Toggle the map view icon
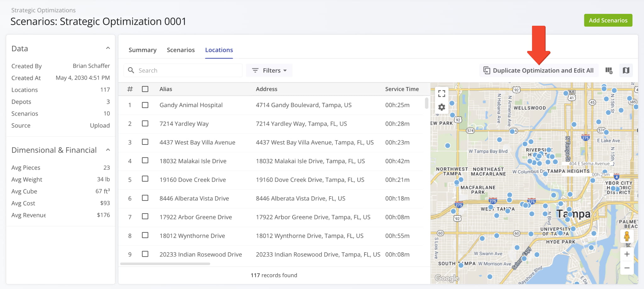Viewport: 644px width, 289px height. [x=626, y=71]
